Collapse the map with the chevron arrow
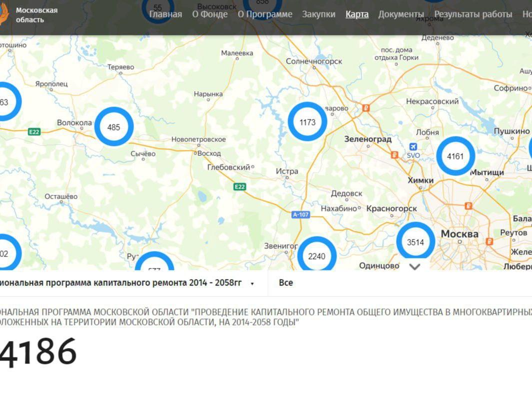 (x=414, y=266)
